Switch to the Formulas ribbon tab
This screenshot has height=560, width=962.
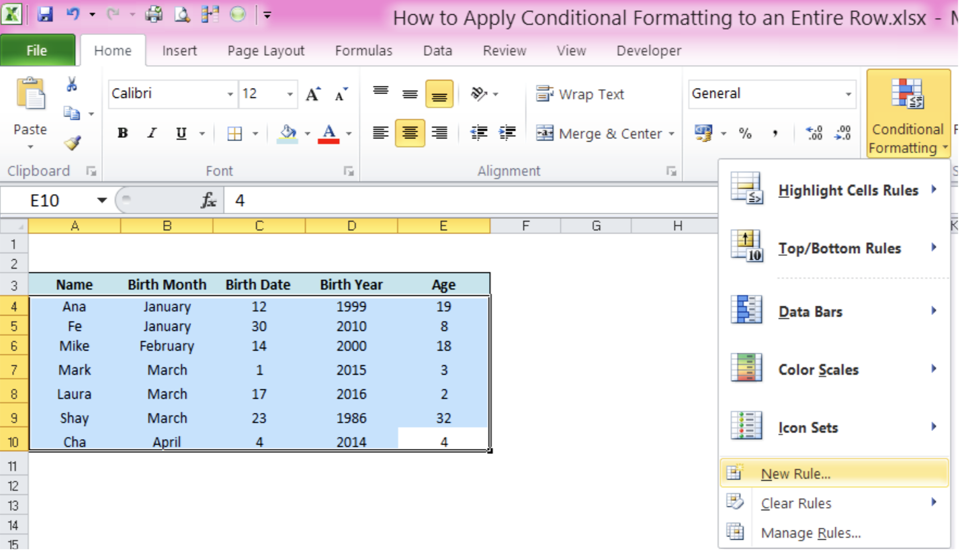coord(363,50)
